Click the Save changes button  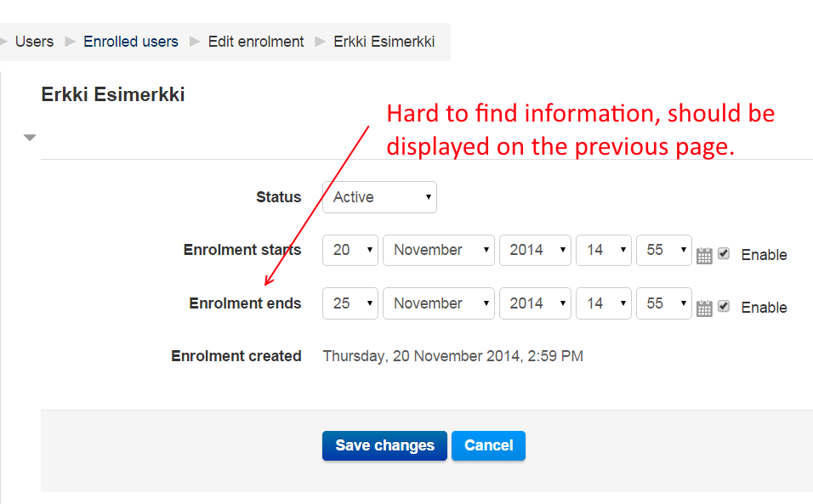(x=384, y=445)
